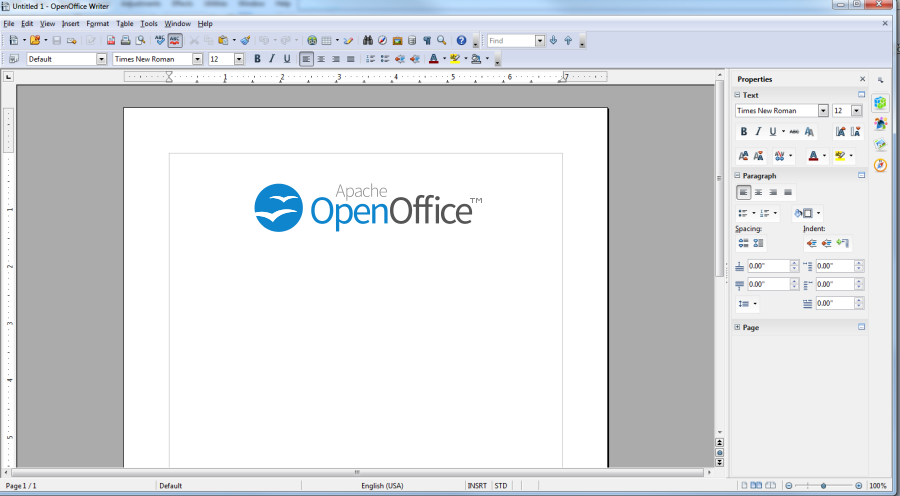The height and width of the screenshot is (496, 900).
Task: Center align text in formatting toolbar
Action: [x=321, y=59]
